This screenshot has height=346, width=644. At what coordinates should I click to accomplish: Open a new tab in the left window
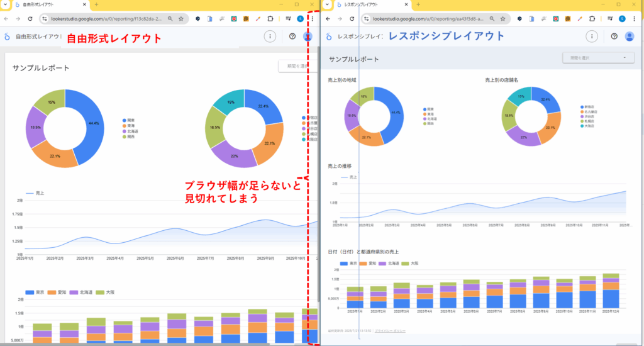[96, 4]
